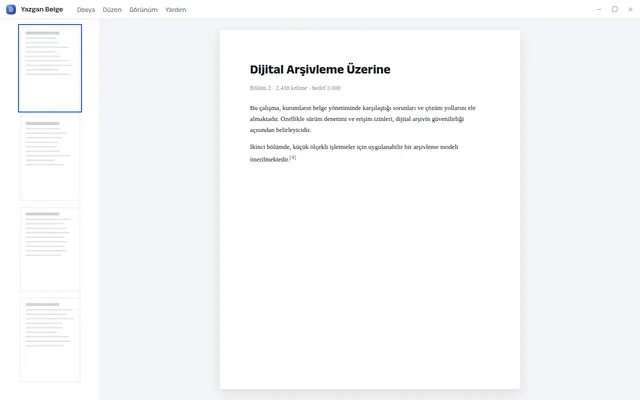Minimize the Yazgan Belge window
The height and width of the screenshot is (400, 640).
click(599, 9)
